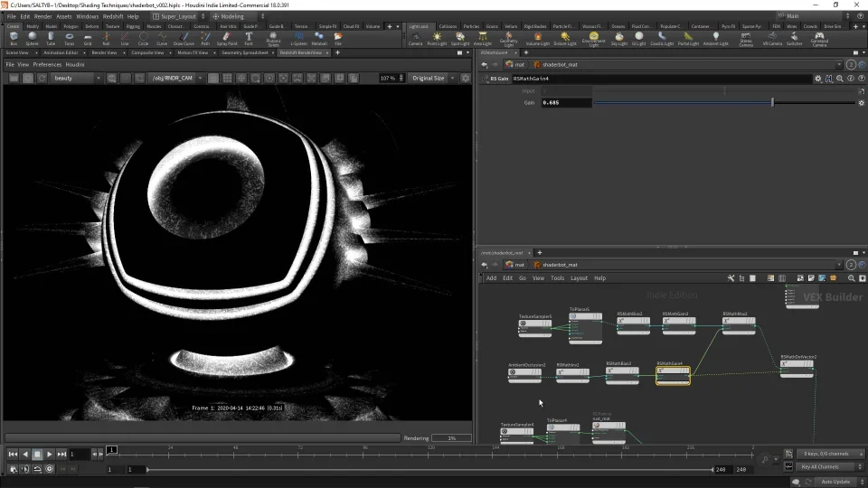Click the Environment Light tool icon
Screen dimensions: 868x488
[593, 38]
